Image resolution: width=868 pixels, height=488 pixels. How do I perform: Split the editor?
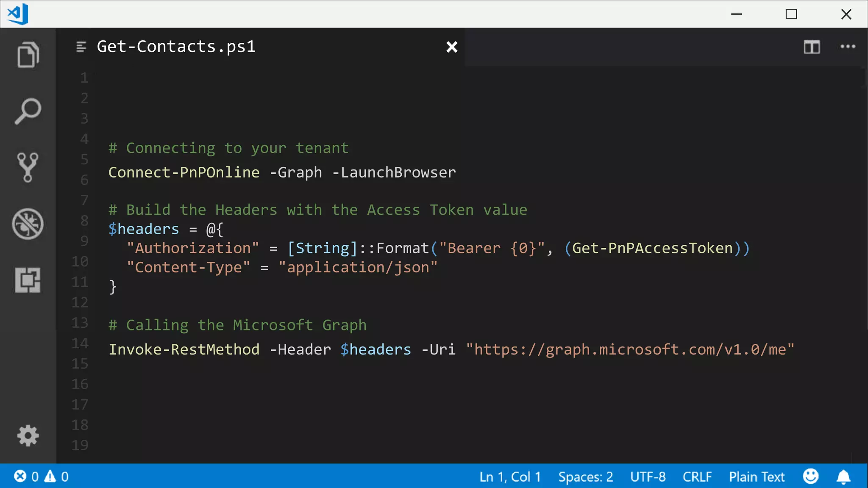[812, 47]
